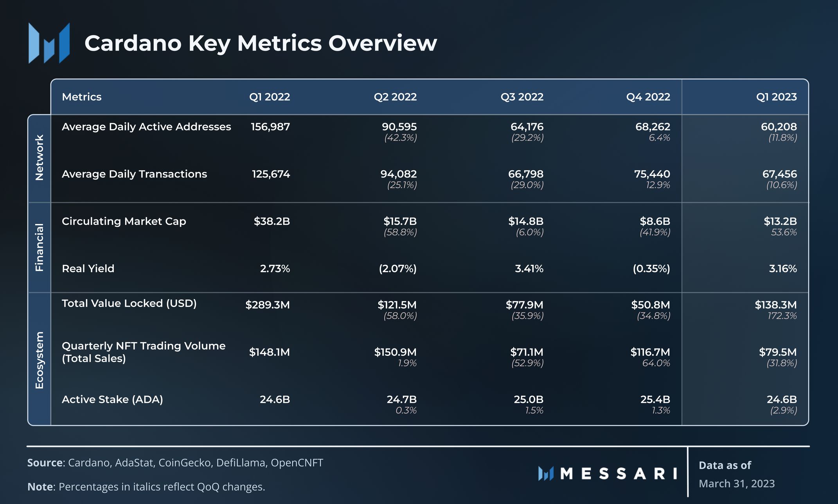Select the Financial section tab
This screenshot has width=838, height=504.
pyautogui.click(x=40, y=247)
